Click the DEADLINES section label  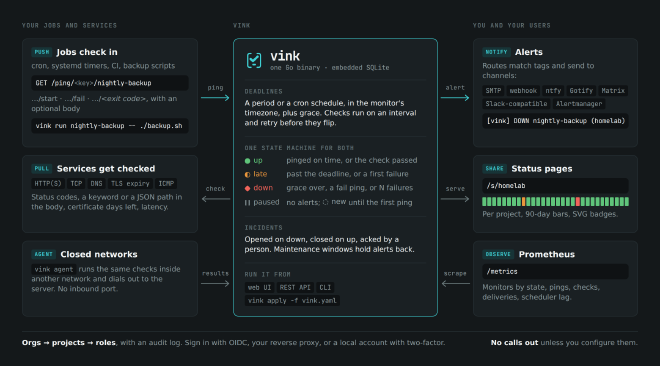263,92
